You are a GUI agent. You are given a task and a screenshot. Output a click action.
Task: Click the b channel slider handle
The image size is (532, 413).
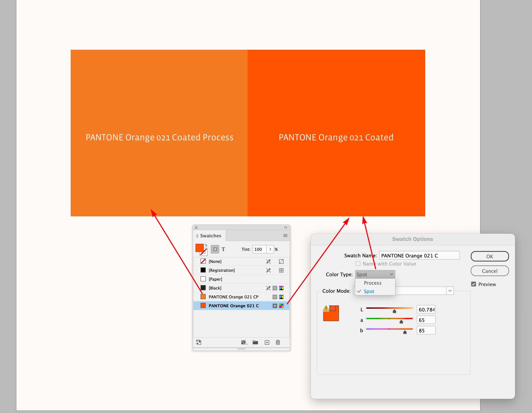pyautogui.click(x=405, y=332)
